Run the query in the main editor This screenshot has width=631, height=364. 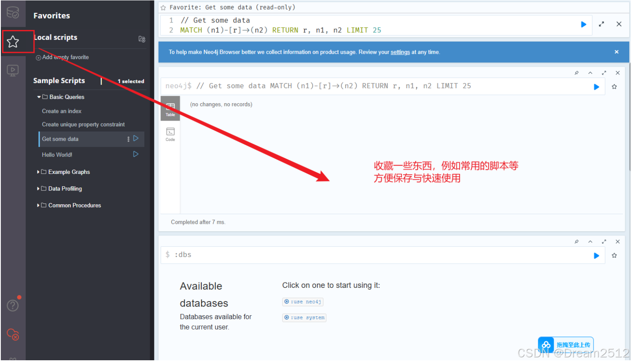584,25
